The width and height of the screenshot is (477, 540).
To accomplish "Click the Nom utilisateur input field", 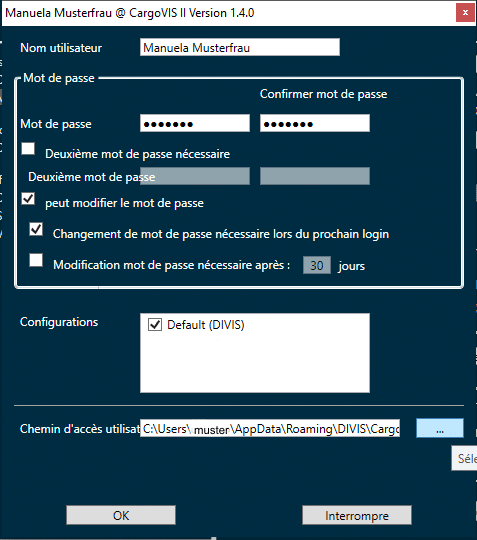I will click(x=240, y=47).
